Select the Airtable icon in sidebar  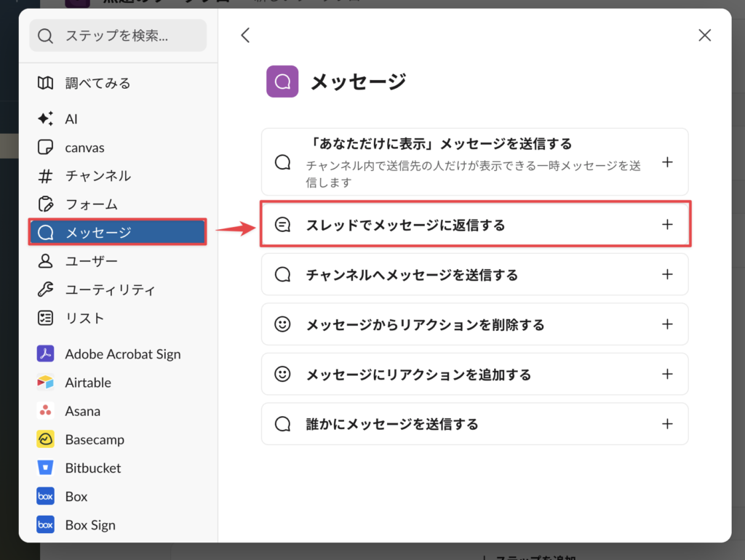[45, 383]
